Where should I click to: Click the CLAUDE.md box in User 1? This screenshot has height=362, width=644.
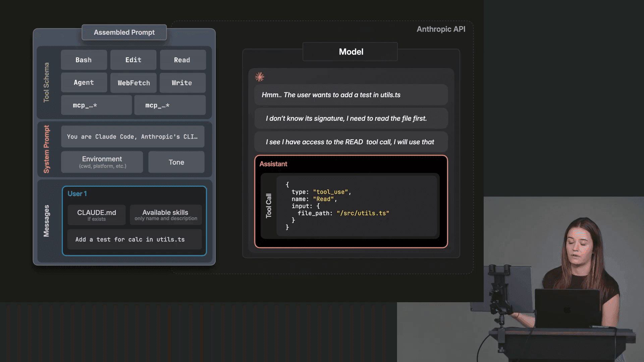[97, 215]
